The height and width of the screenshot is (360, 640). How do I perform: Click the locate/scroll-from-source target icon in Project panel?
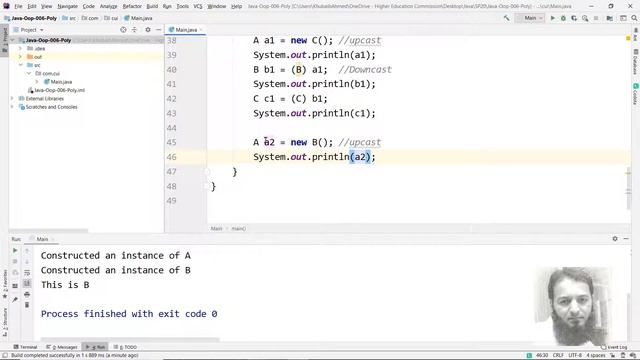[123, 30]
